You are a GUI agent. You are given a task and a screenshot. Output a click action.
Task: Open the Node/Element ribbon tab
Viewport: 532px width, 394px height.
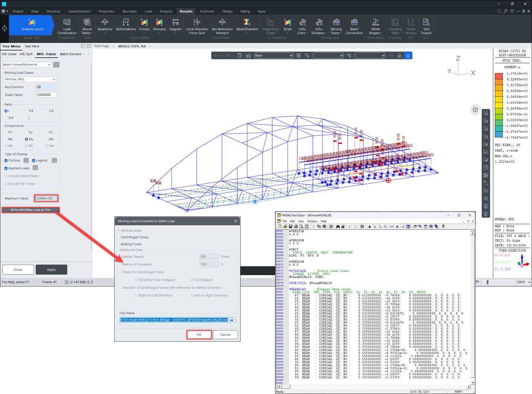[80, 11]
